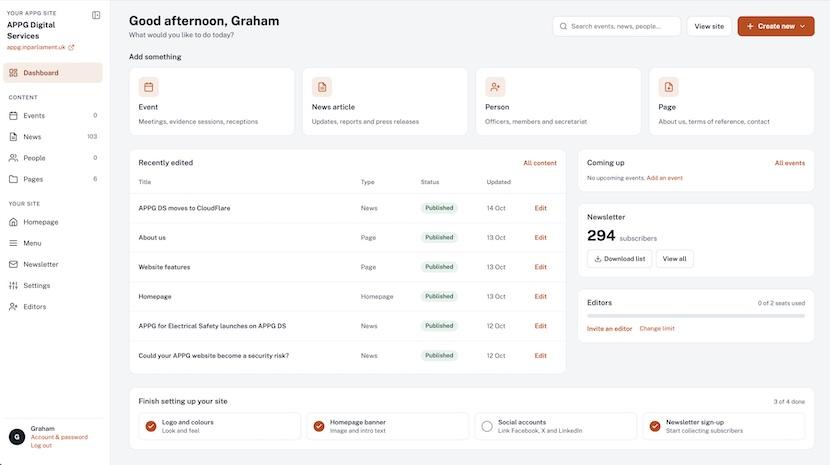830x465 pixels.
Task: Check the Social accounts empty circle
Action: [487, 426]
